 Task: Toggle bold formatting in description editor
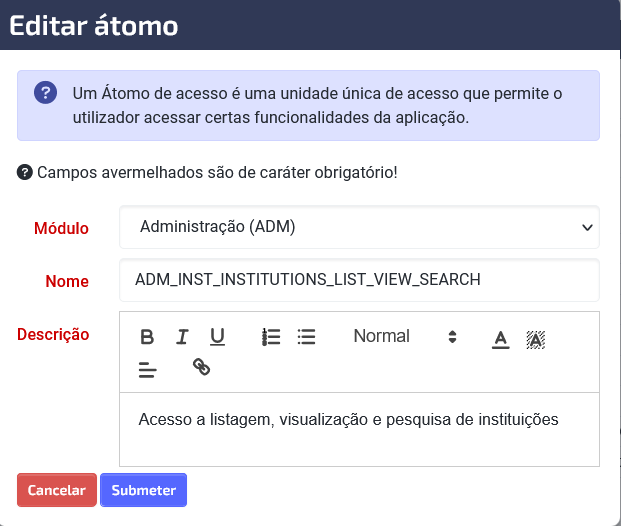coord(147,337)
